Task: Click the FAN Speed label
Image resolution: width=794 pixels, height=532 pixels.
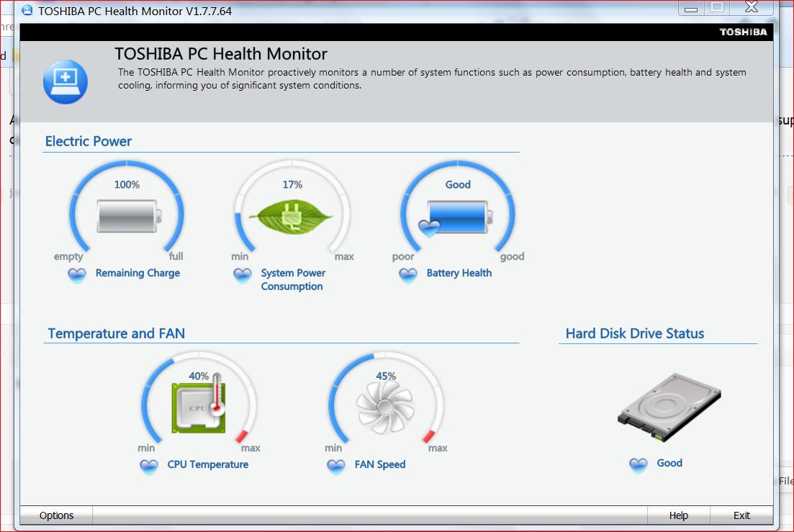Action: point(380,464)
